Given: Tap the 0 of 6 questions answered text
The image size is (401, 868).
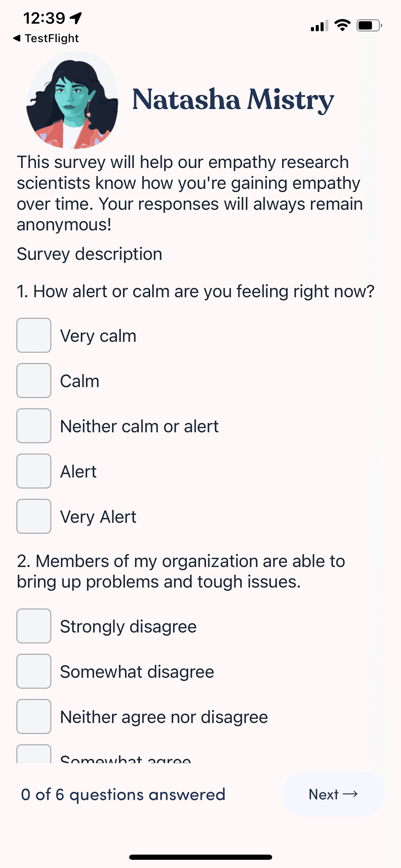Looking at the screenshot, I should coord(123,795).
